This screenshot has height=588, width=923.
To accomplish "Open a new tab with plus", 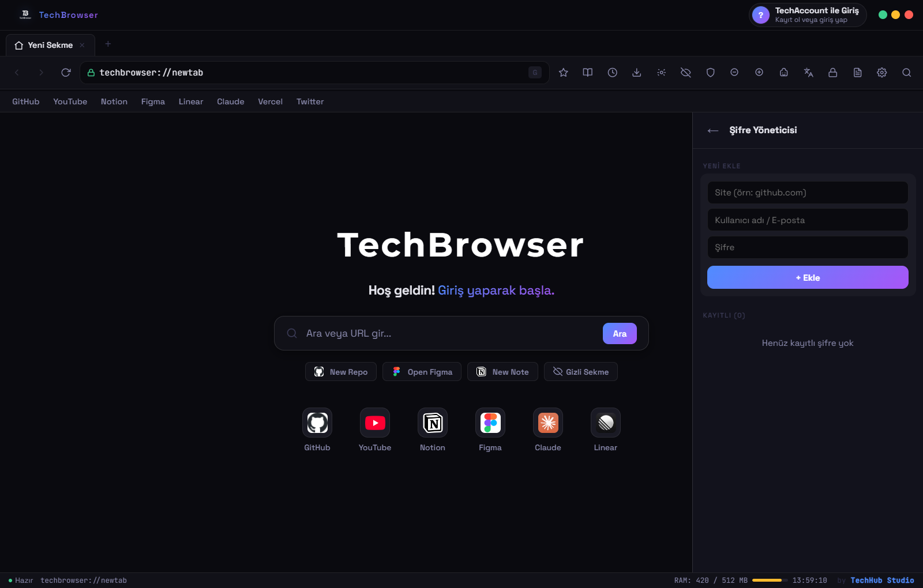I will (108, 44).
